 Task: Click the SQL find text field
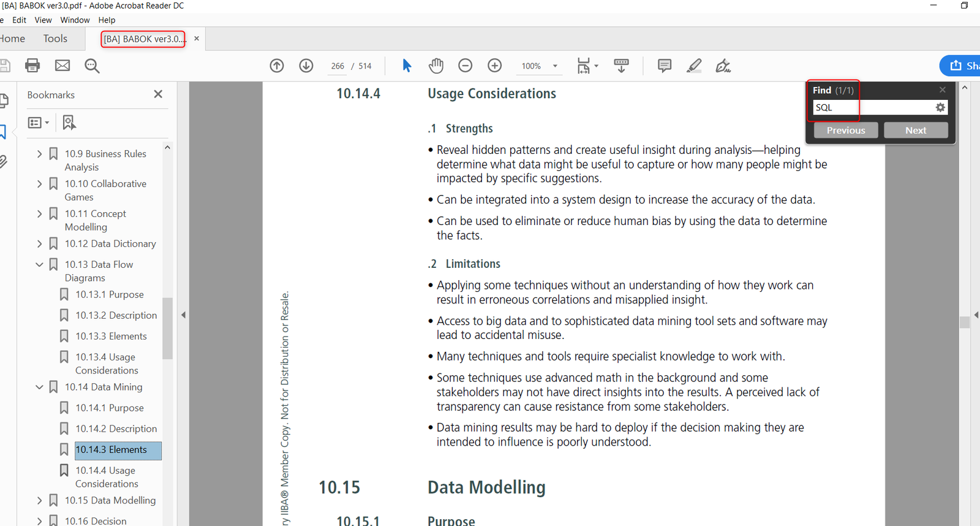tap(873, 107)
